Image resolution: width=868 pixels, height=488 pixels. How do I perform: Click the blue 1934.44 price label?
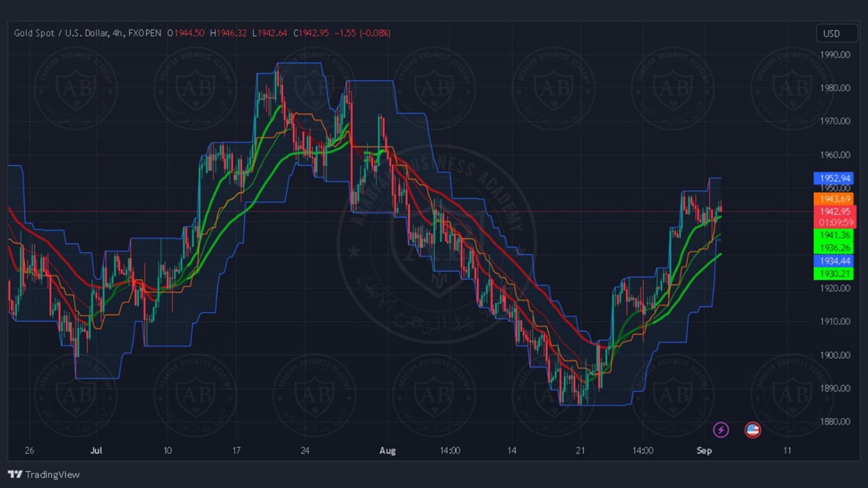834,261
